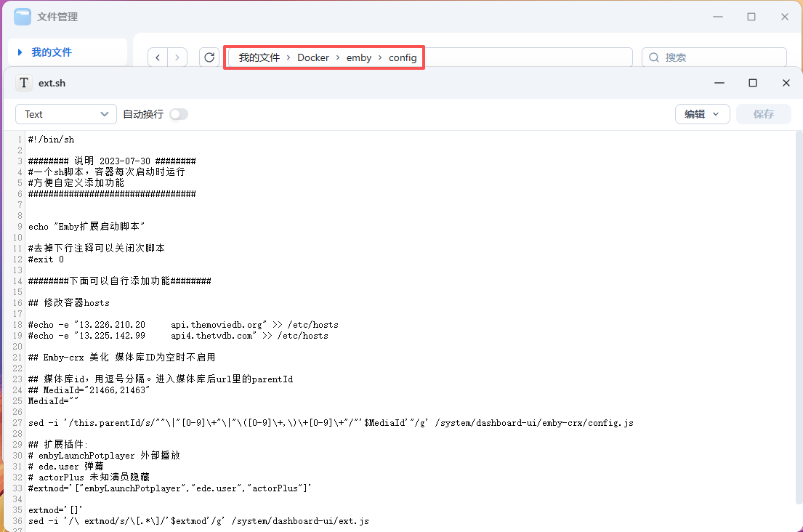
Task: Go back with the left arrow button
Action: click(x=158, y=57)
